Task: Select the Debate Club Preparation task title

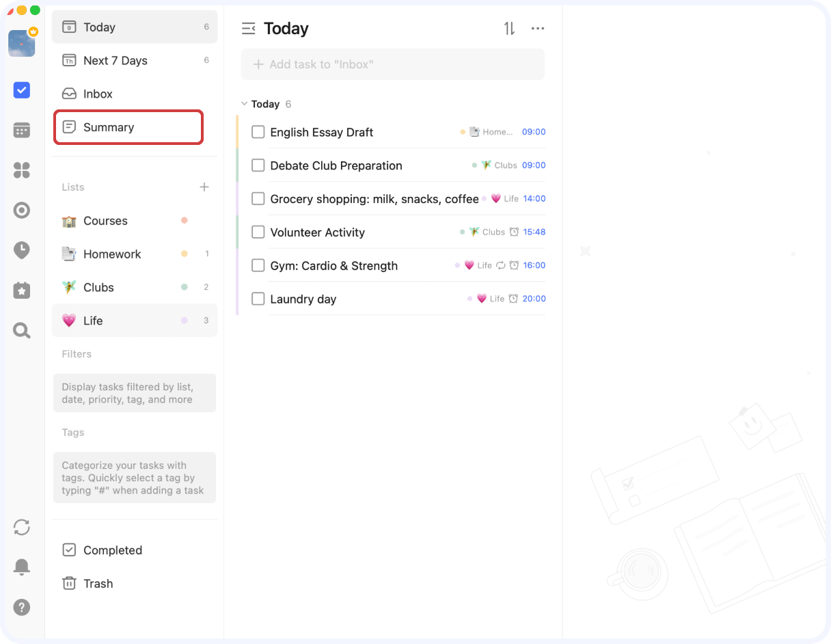Action: tap(336, 165)
